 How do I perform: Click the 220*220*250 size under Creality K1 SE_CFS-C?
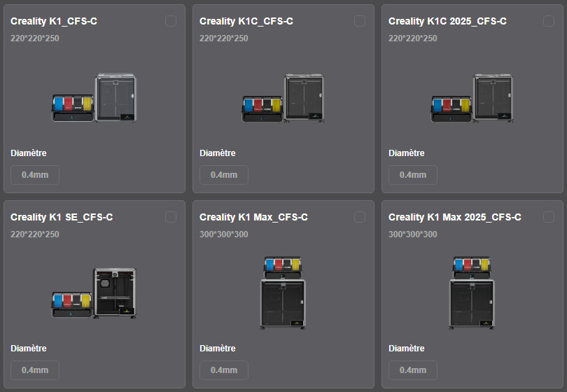(x=35, y=234)
